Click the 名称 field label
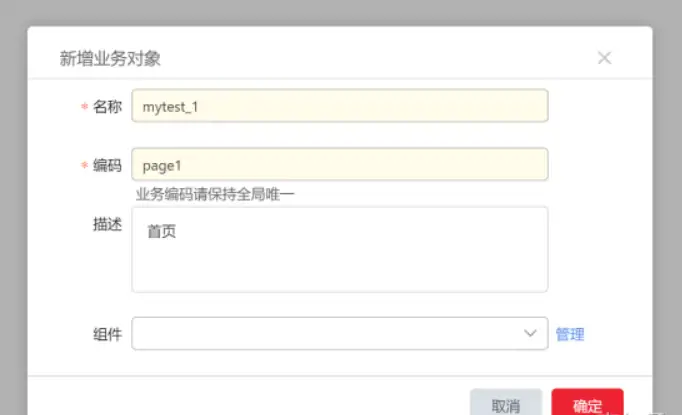Viewport: 682px width, 415px height. pos(107,107)
